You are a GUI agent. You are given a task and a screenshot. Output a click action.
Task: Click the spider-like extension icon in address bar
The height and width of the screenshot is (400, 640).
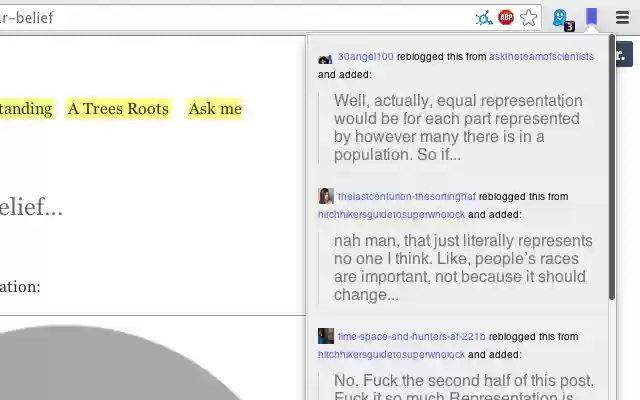pyautogui.click(x=484, y=18)
